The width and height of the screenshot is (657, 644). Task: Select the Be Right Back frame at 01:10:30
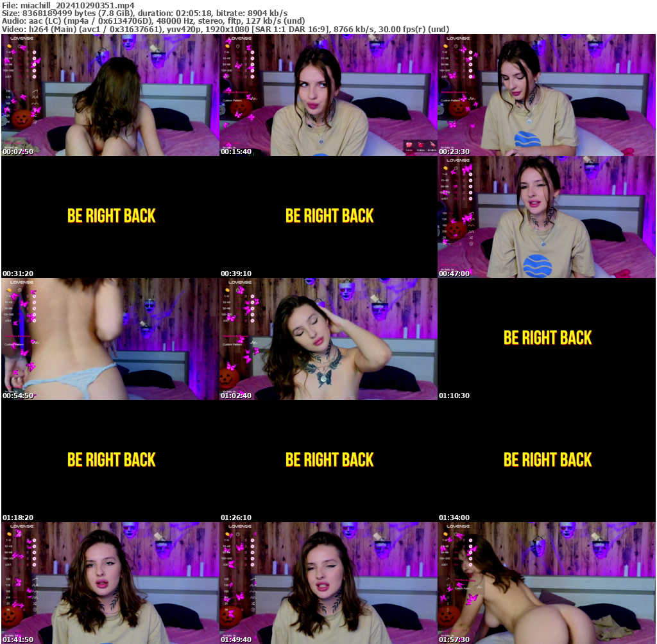[x=546, y=339]
